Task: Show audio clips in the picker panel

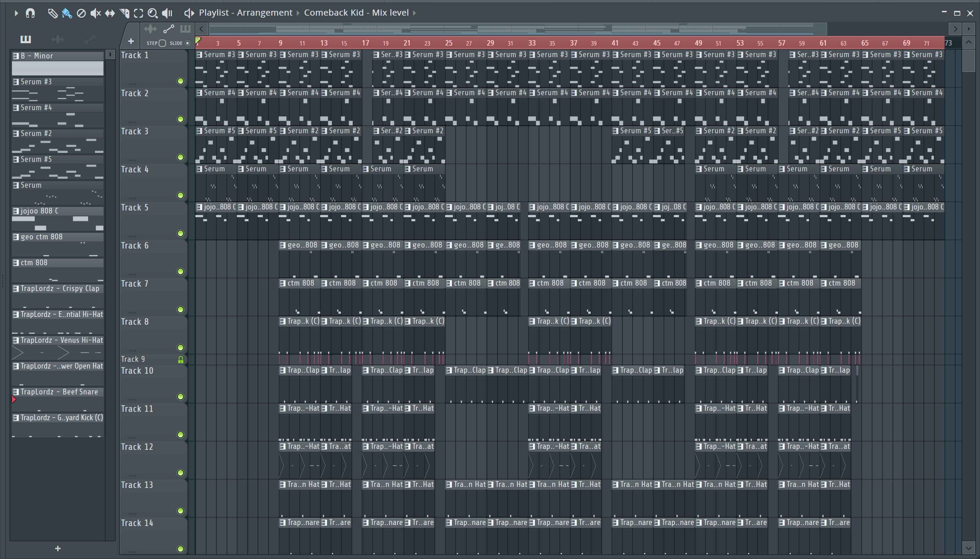Action: pyautogui.click(x=58, y=39)
